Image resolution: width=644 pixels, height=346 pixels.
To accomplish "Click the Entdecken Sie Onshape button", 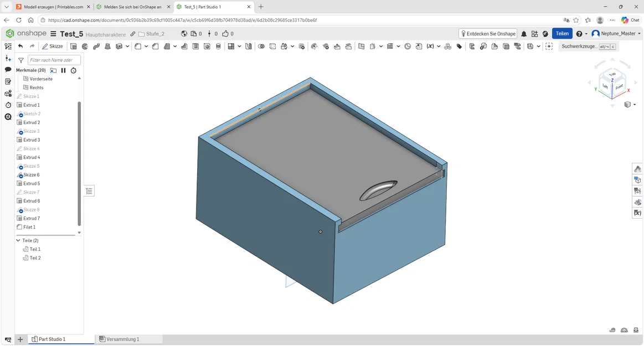I will pos(488,34).
